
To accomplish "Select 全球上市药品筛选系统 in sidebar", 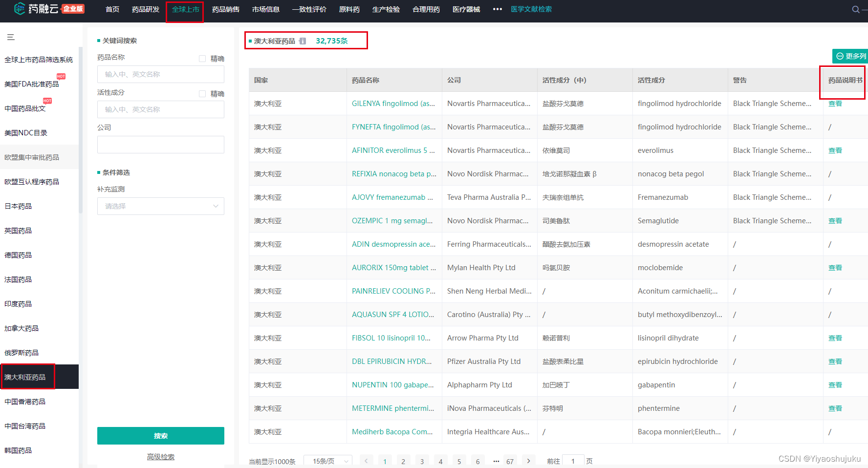I will point(39,60).
